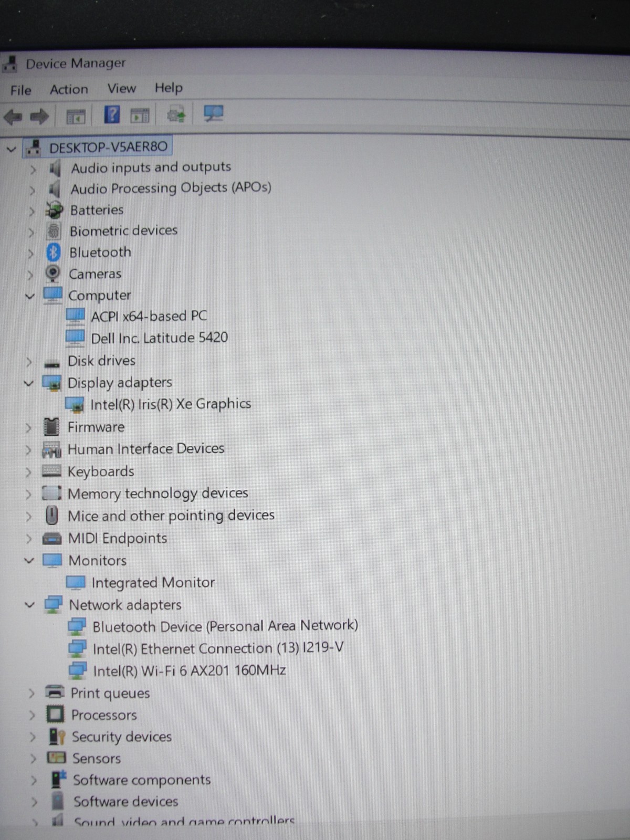Click the Sensors category icon

[57, 758]
